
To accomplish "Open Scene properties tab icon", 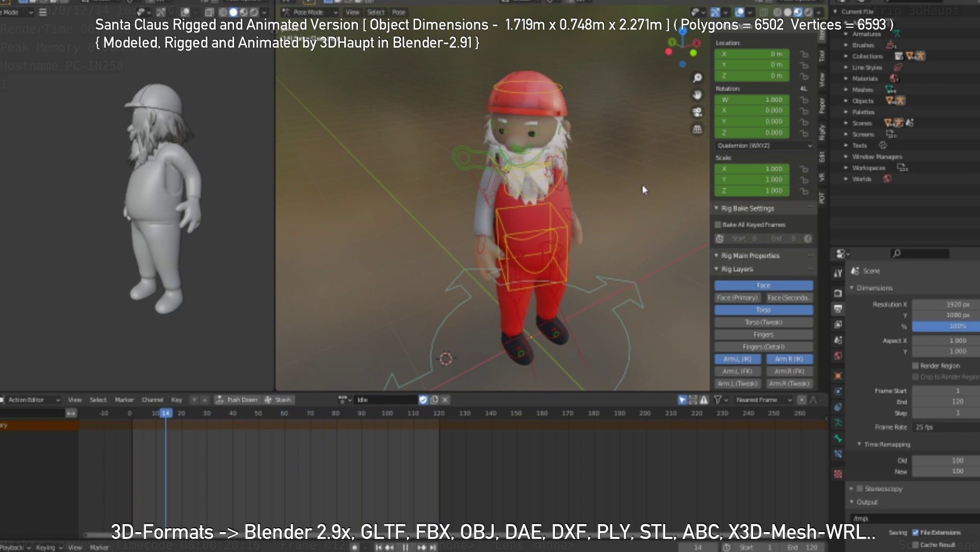I will pos(838,340).
